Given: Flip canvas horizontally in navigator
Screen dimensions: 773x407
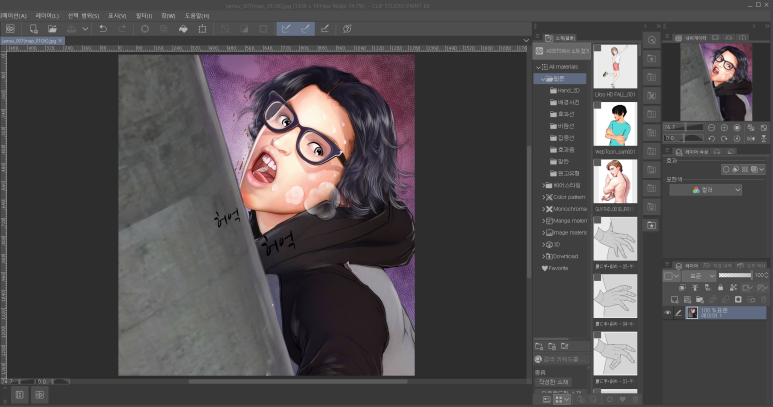Looking at the screenshot, I should point(751,139).
